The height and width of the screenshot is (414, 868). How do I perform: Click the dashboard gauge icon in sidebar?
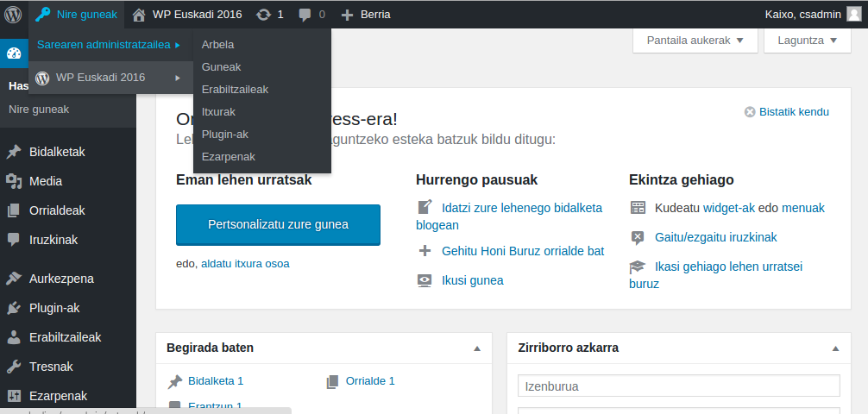(x=13, y=53)
